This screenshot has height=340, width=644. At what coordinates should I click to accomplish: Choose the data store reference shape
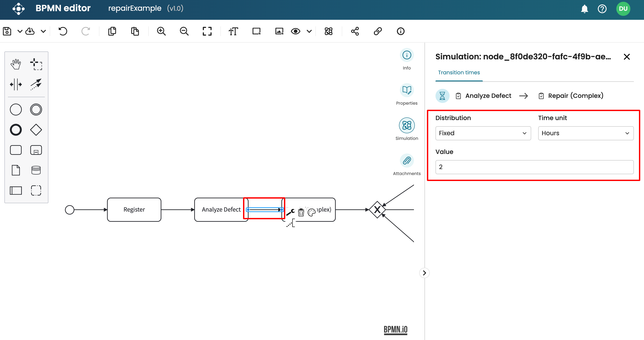coord(36,170)
